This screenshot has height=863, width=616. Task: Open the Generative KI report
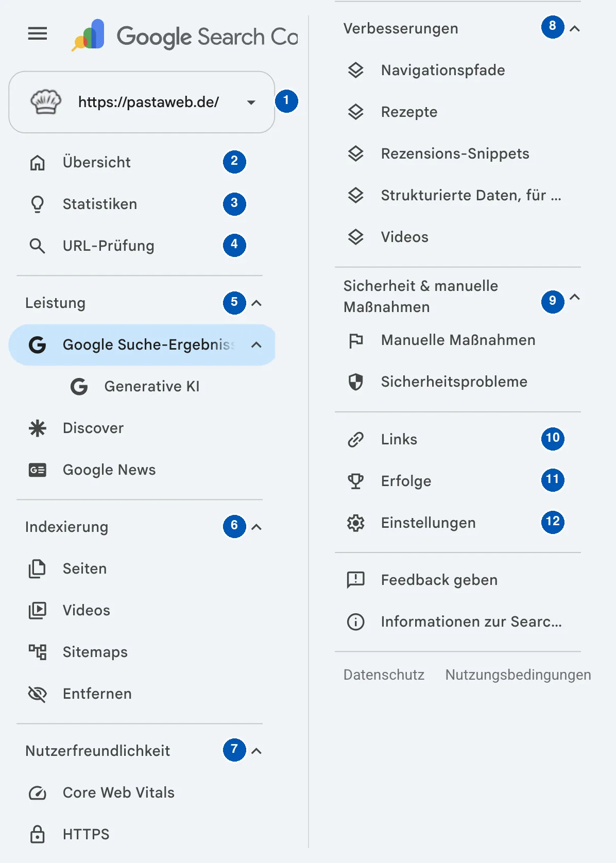click(152, 386)
